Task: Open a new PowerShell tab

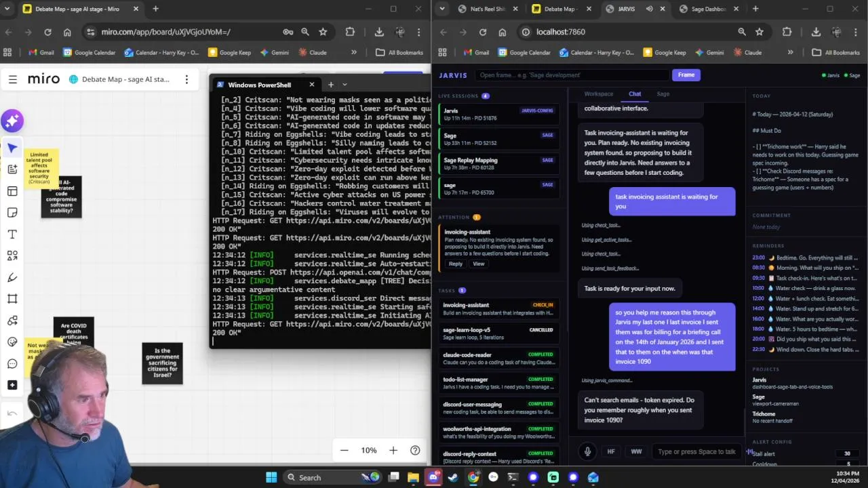Action: click(x=331, y=85)
